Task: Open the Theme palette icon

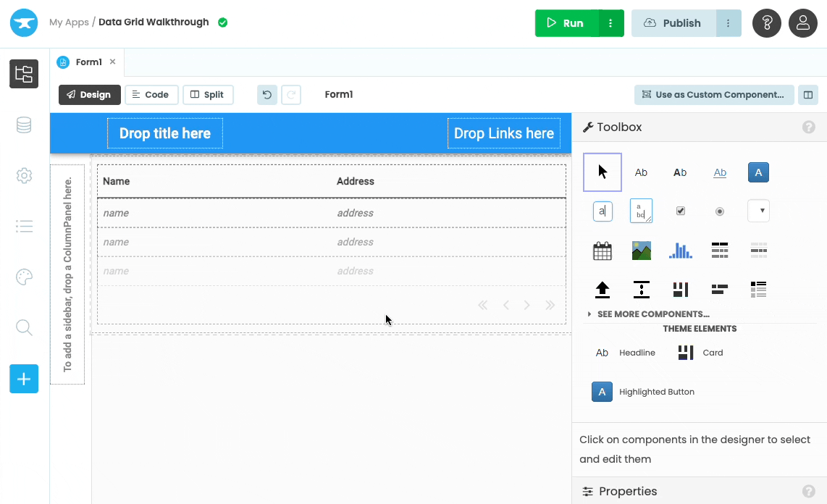Action: tap(24, 277)
